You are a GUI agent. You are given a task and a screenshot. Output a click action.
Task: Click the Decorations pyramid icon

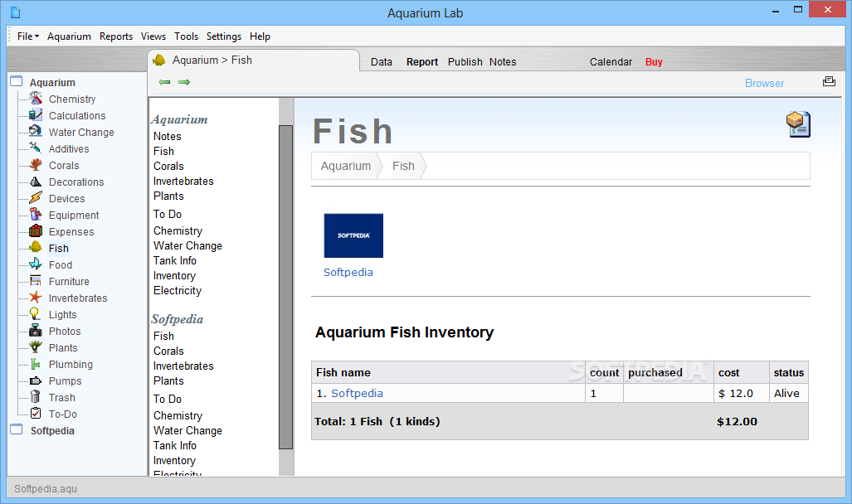pyautogui.click(x=36, y=182)
